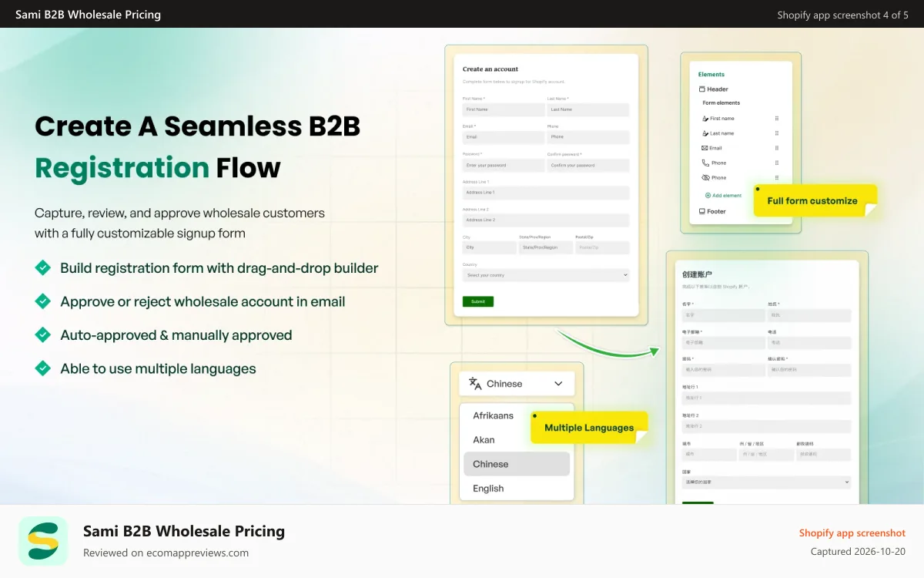Viewport: 924px width, 578px height.
Task: Click the First name field icon in Elements
Action: tap(705, 119)
